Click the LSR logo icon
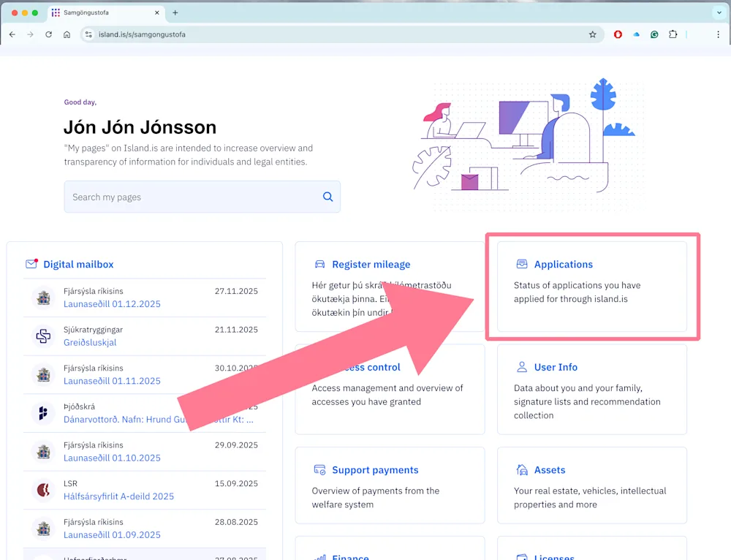This screenshot has width=731, height=560. (43, 490)
